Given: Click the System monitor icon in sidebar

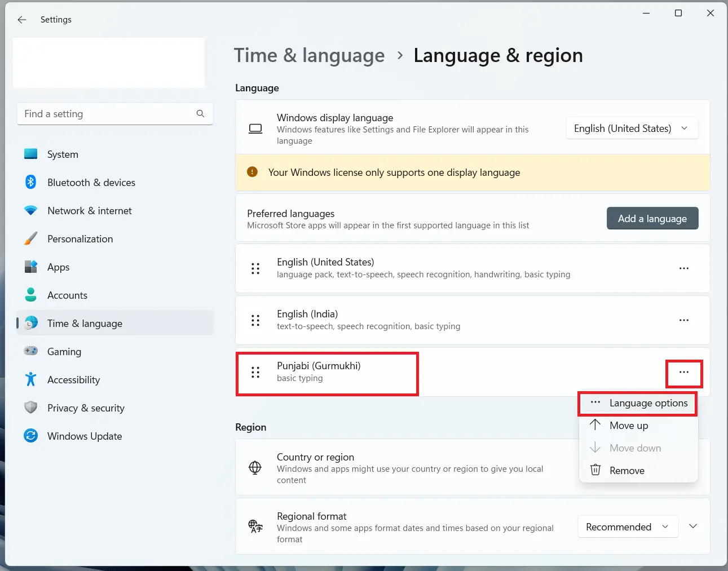Looking at the screenshot, I should 31,154.
